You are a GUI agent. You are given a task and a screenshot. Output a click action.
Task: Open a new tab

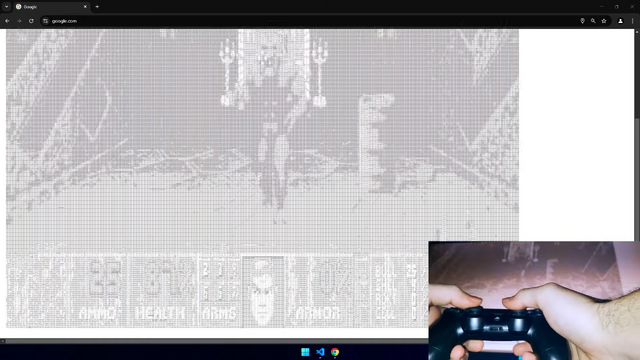[97, 7]
